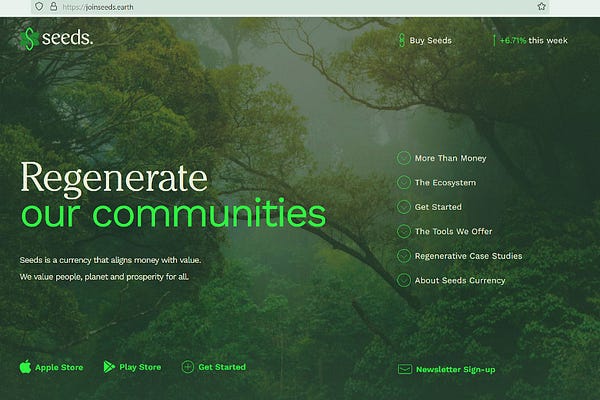Select Get Started in the section list
This screenshot has width=600, height=400.
(x=438, y=207)
